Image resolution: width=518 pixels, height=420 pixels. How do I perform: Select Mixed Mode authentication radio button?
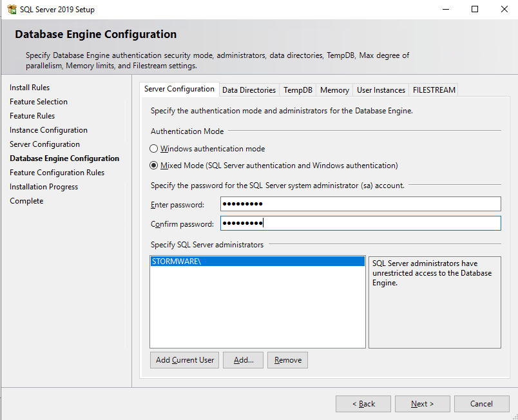153,166
